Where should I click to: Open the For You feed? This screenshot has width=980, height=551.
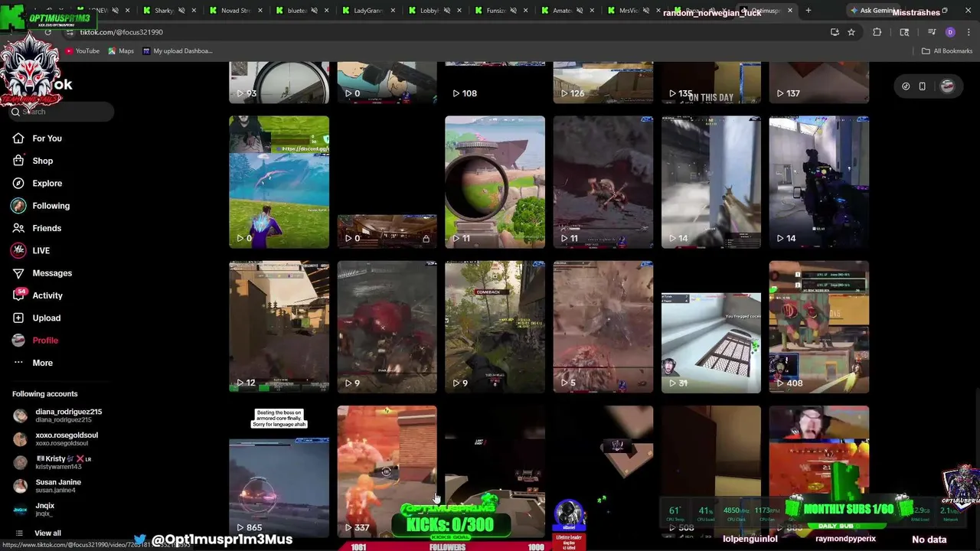[47, 139]
